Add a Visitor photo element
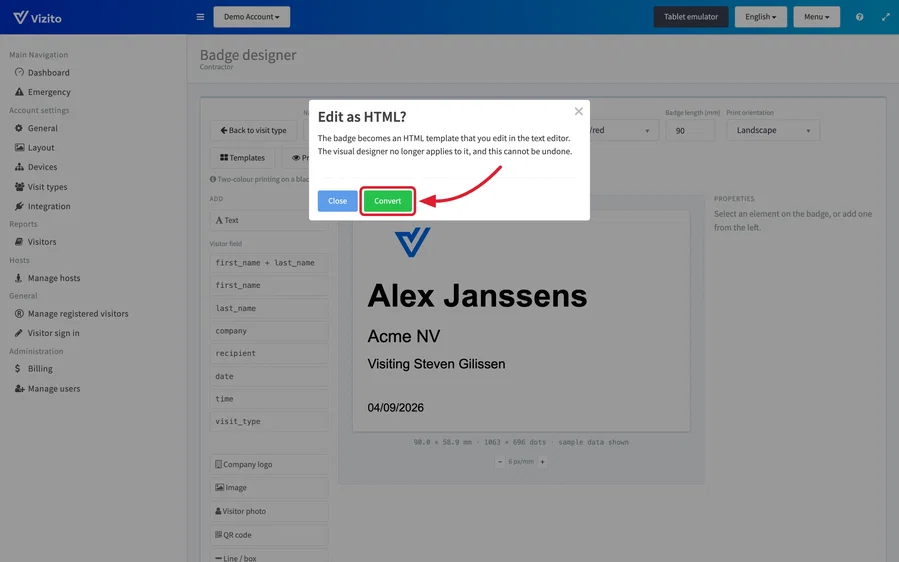Viewport: 899px width, 562px height. tap(269, 511)
